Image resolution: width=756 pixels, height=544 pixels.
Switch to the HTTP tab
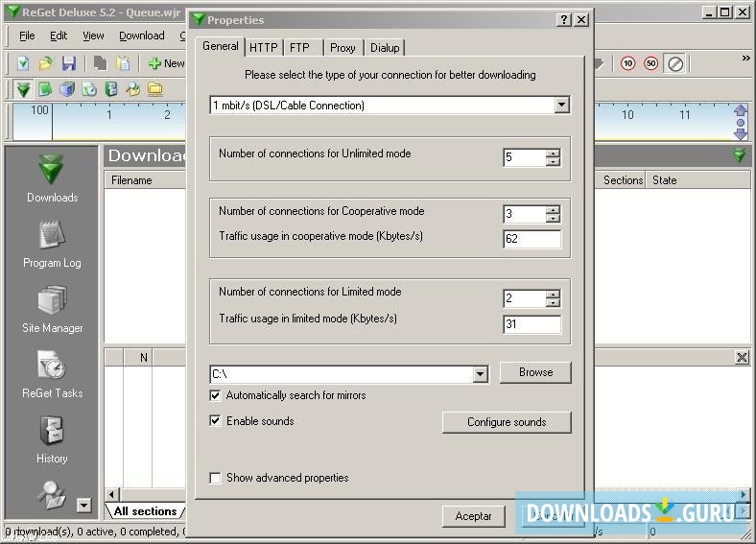(x=263, y=48)
